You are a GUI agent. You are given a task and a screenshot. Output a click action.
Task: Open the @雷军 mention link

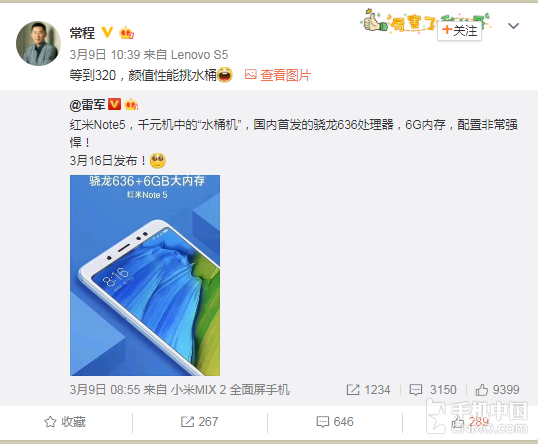click(x=87, y=104)
